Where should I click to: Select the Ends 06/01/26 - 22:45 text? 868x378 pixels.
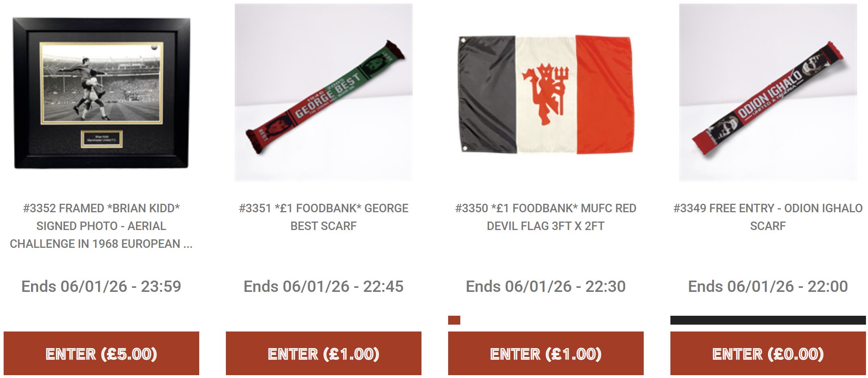[324, 286]
